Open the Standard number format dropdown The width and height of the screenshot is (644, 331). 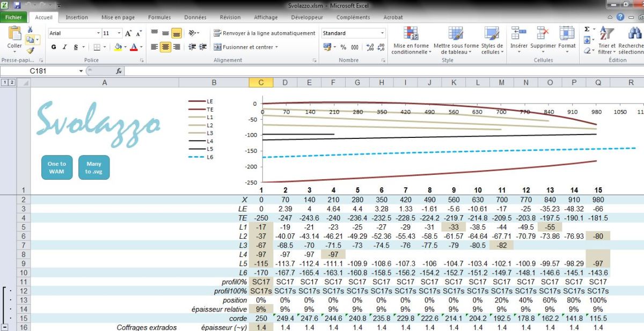382,33
